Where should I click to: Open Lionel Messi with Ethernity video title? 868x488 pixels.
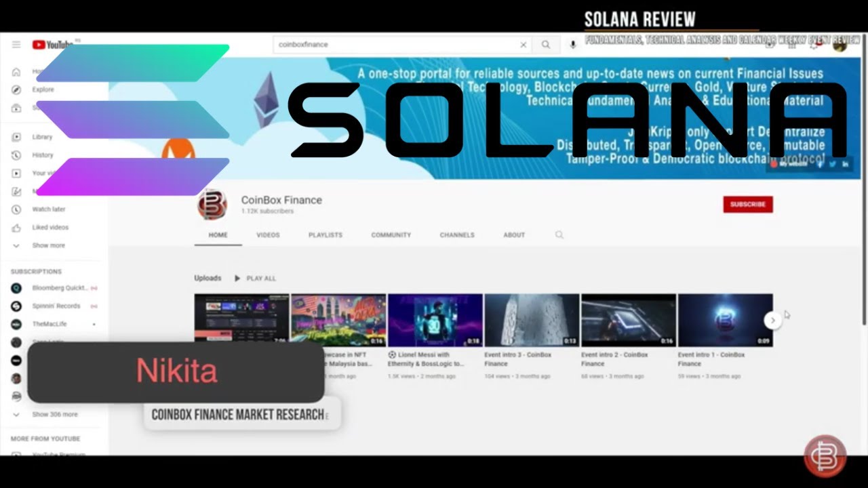tap(426, 359)
